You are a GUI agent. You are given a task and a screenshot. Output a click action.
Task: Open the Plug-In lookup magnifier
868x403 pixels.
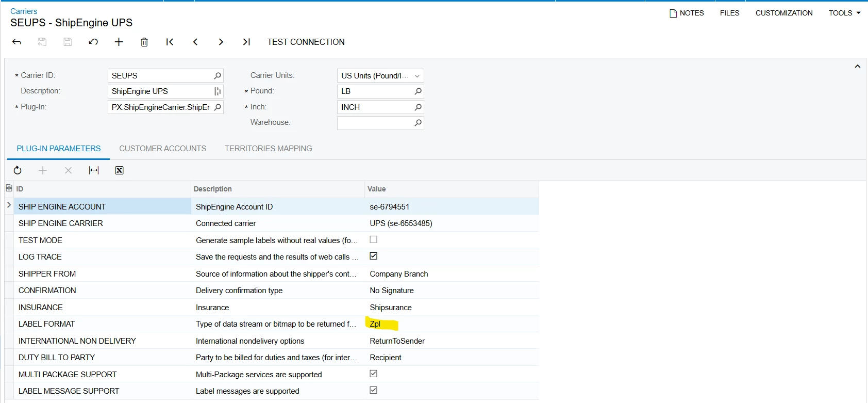218,107
